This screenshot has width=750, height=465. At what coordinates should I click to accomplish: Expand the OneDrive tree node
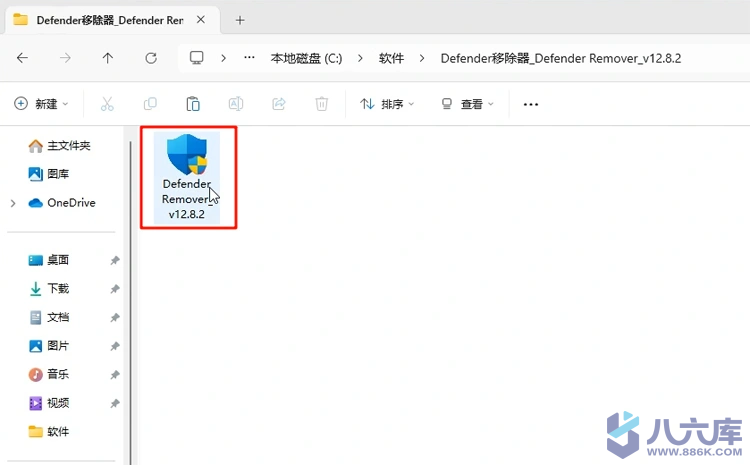(13, 203)
